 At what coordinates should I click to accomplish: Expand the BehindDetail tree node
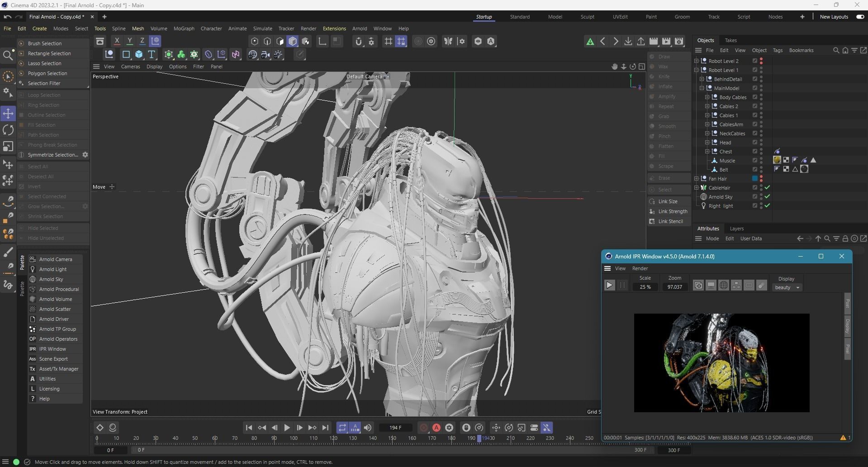click(702, 79)
